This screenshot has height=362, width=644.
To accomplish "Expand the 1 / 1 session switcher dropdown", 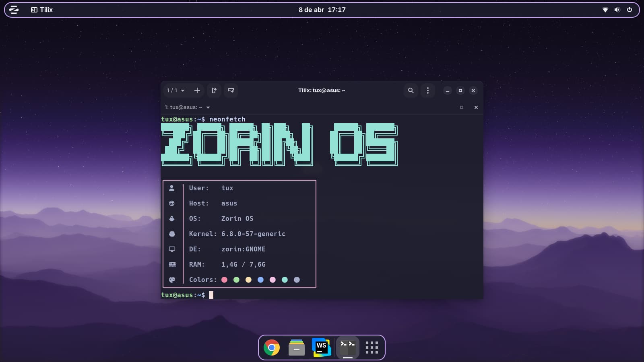I will 176,90.
